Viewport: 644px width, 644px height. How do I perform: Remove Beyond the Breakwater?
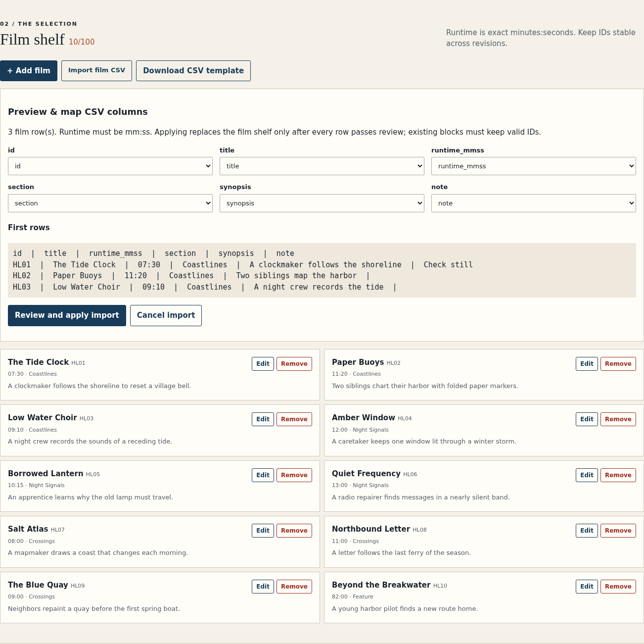pyautogui.click(x=618, y=587)
